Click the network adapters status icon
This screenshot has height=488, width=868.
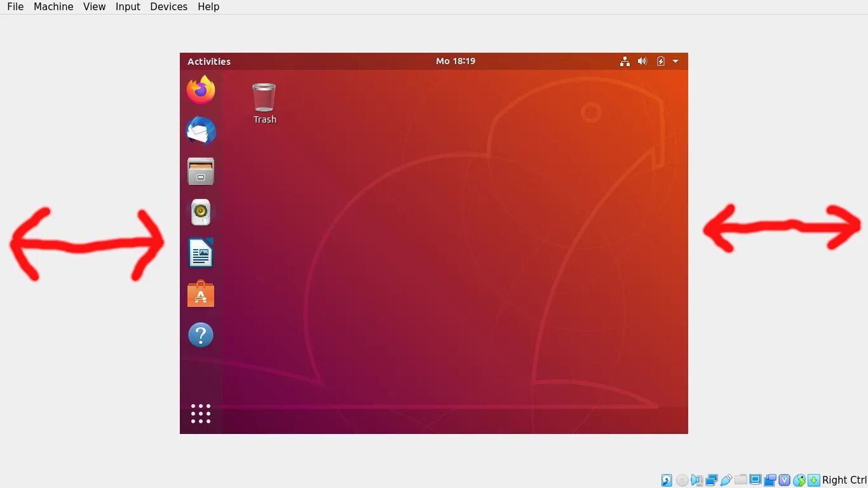pyautogui.click(x=712, y=480)
